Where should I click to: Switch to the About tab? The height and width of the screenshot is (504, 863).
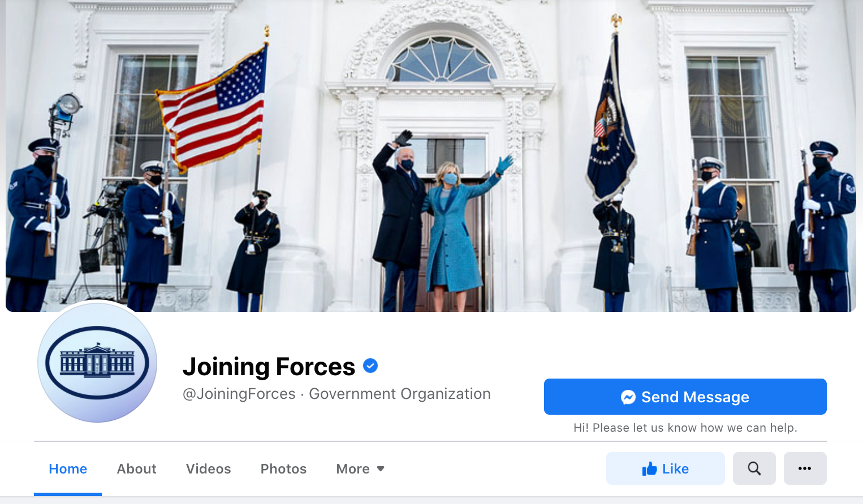click(136, 469)
